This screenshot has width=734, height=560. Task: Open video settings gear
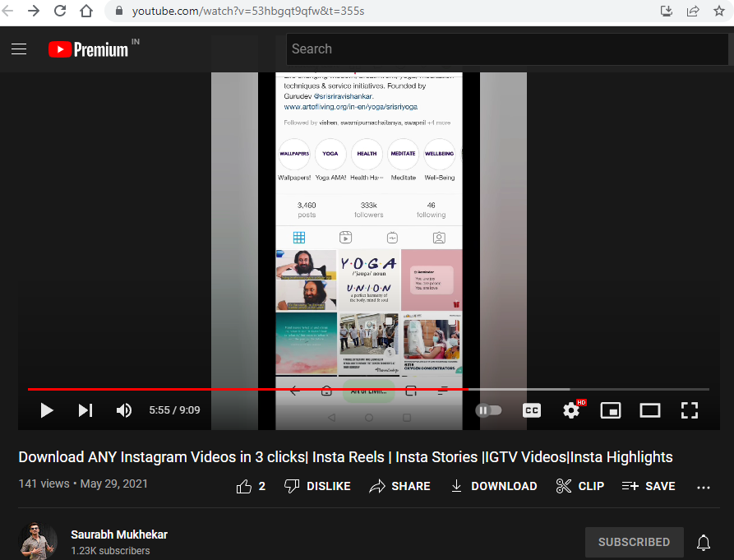(x=571, y=410)
